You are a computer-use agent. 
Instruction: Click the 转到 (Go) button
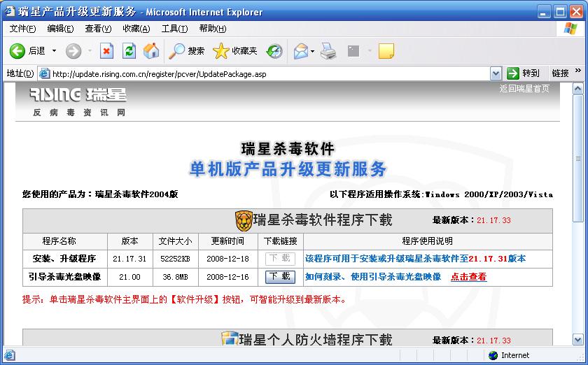pyautogui.click(x=523, y=73)
